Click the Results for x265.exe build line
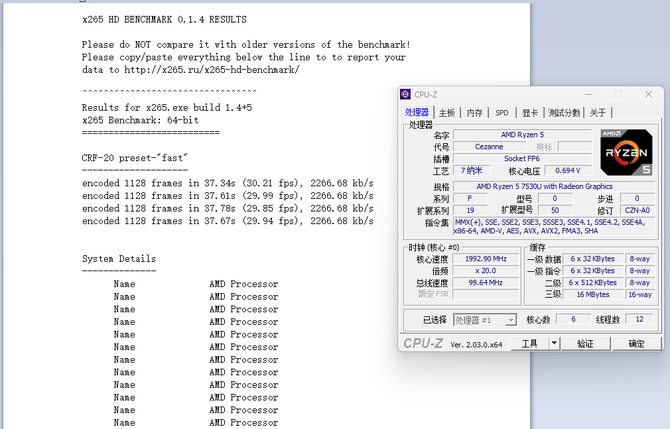Screen dimensions: 670x429 pos(167,108)
